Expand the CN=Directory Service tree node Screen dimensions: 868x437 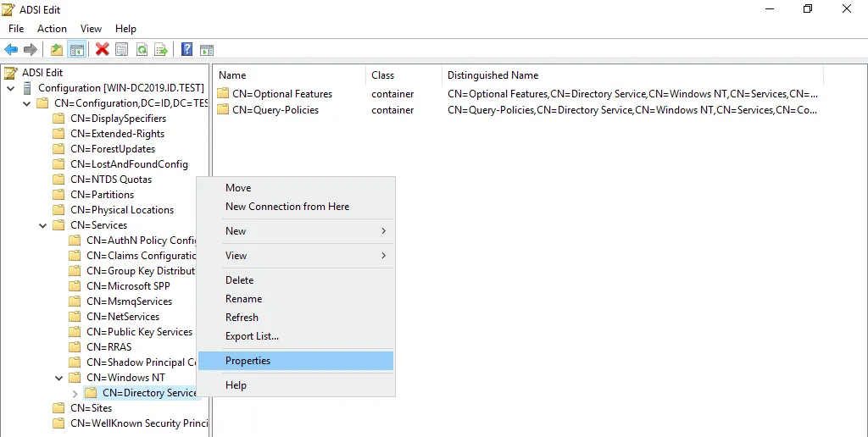coord(75,393)
